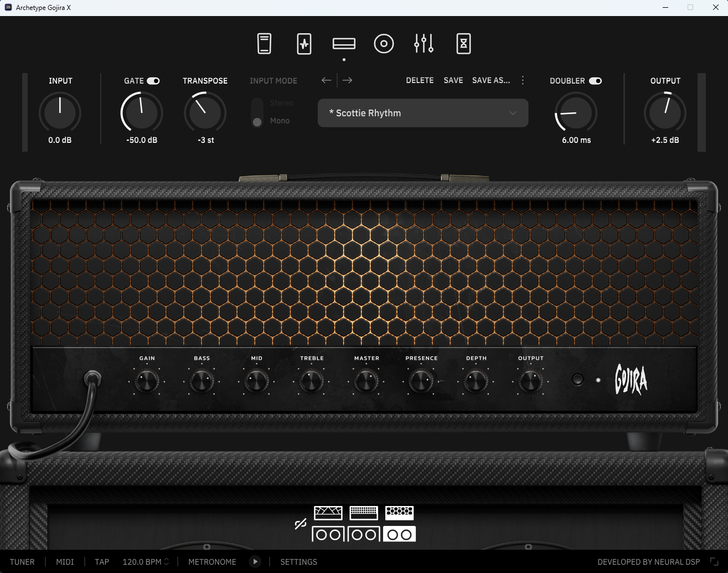Click the amp-cab link icon
This screenshot has width=728, height=573.
(x=301, y=524)
